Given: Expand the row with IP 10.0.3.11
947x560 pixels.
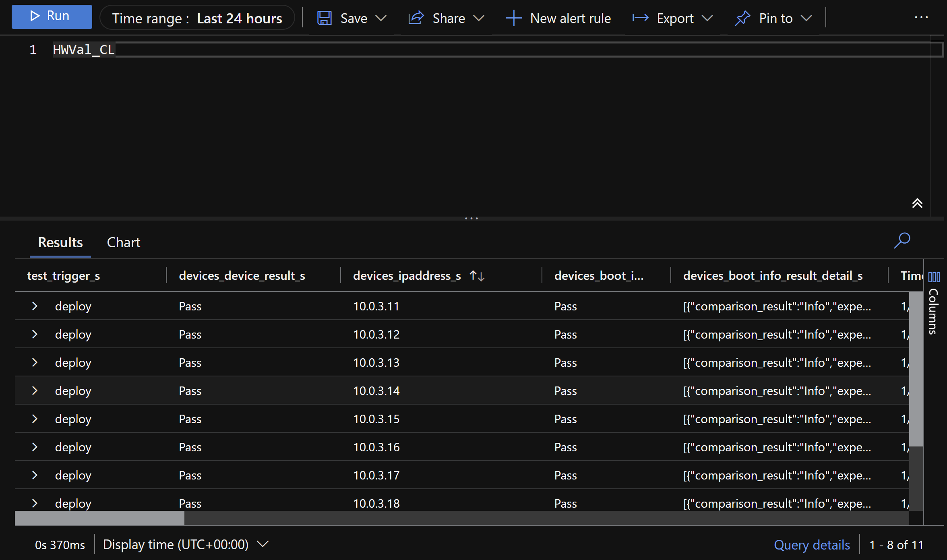Looking at the screenshot, I should click(x=35, y=306).
